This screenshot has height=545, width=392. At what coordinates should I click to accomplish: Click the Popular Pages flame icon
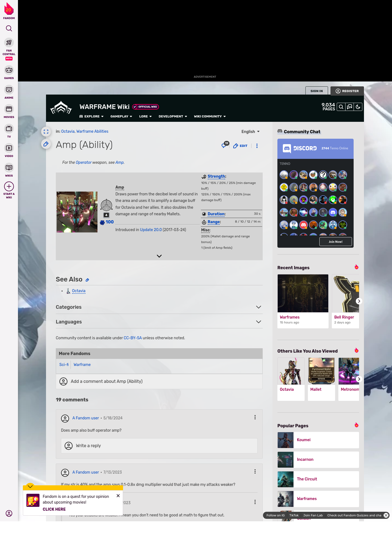click(x=357, y=425)
